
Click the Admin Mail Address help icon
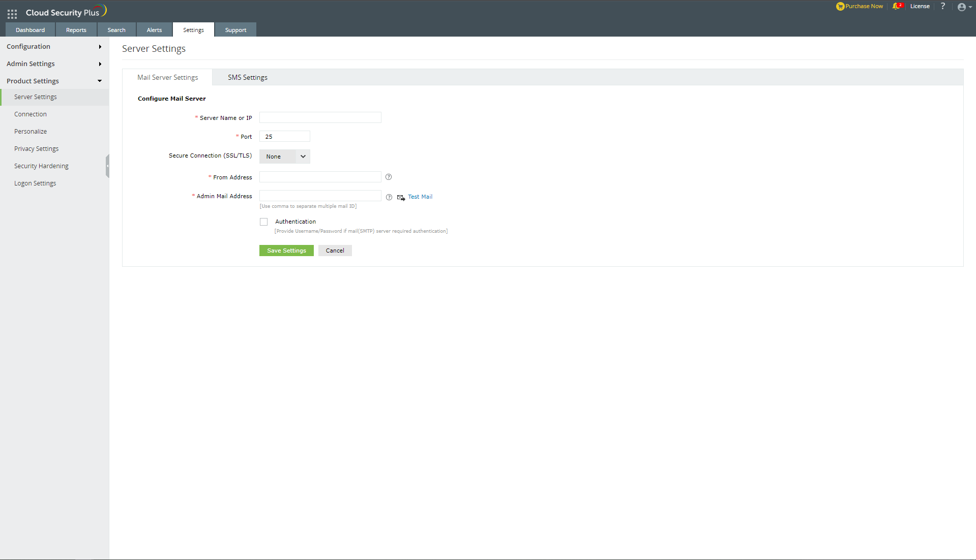point(389,197)
